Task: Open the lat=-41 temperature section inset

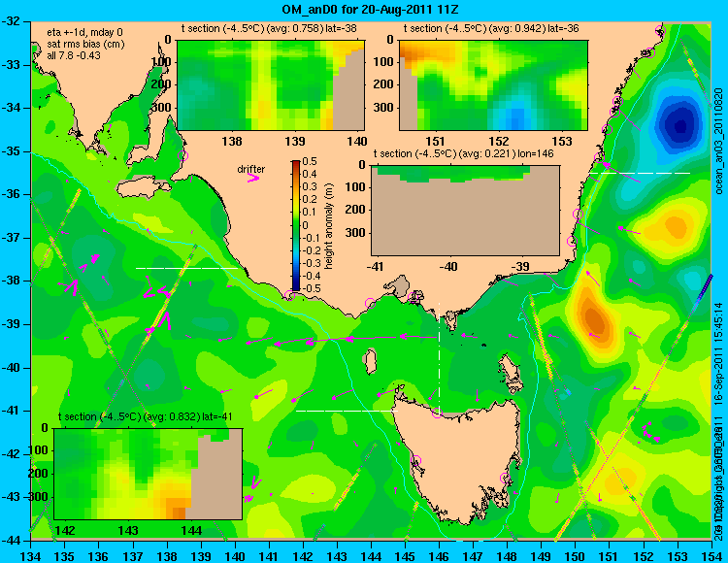Action: tap(149, 474)
